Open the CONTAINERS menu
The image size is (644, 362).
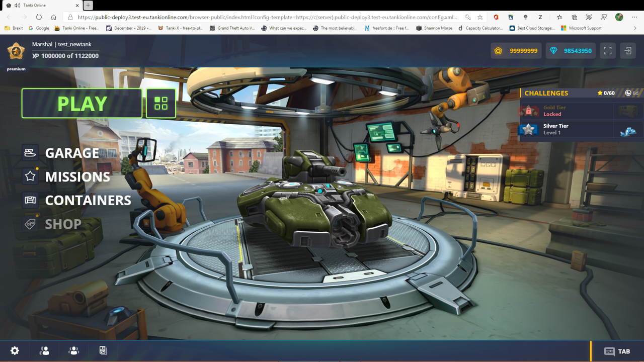click(88, 200)
